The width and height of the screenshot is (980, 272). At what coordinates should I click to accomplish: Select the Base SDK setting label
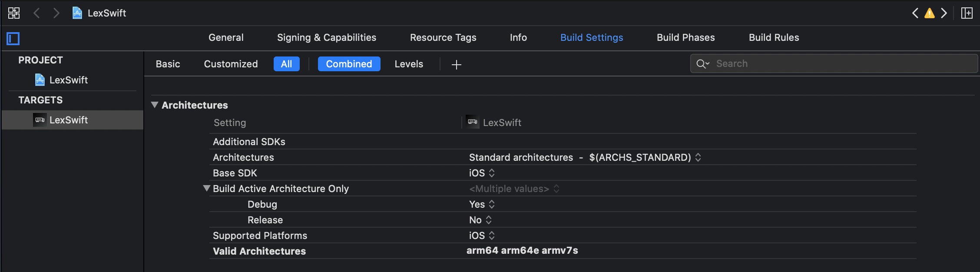click(x=235, y=173)
